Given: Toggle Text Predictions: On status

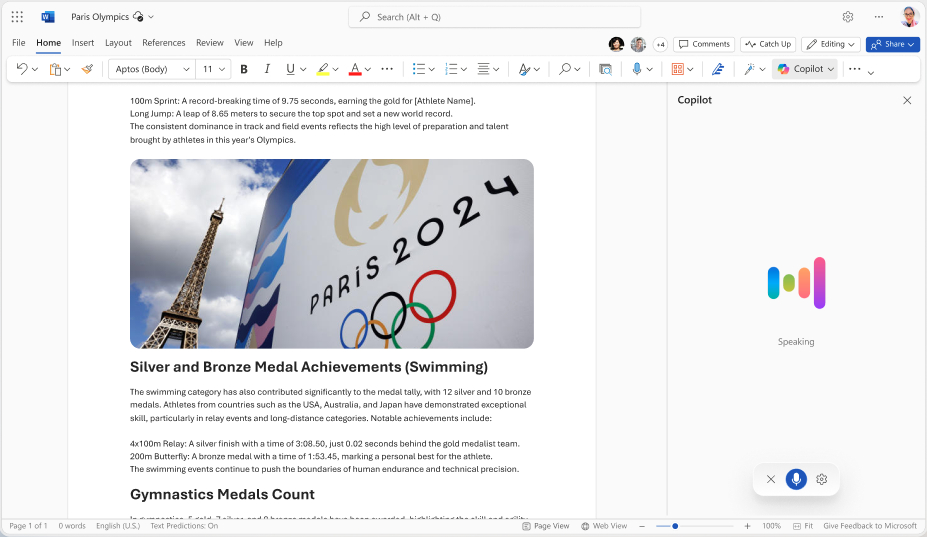Looking at the screenshot, I should pos(184,526).
